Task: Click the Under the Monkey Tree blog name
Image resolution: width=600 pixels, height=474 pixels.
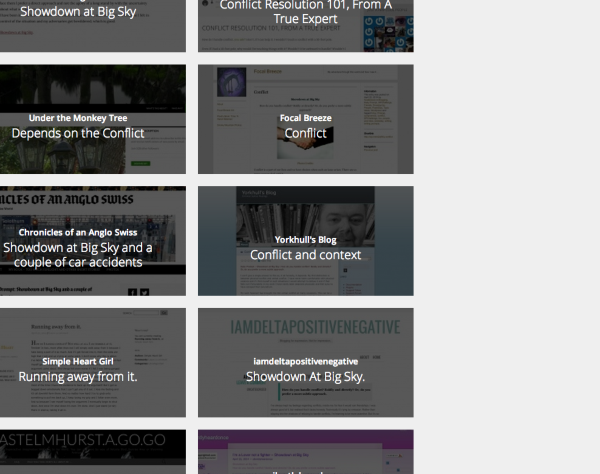Action: tap(78, 118)
